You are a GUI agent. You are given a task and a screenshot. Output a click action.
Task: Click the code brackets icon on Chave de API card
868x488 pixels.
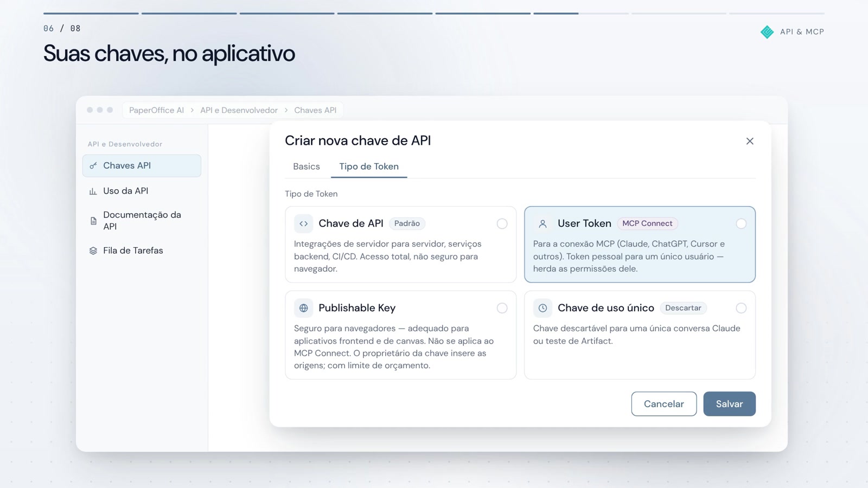[x=304, y=223]
